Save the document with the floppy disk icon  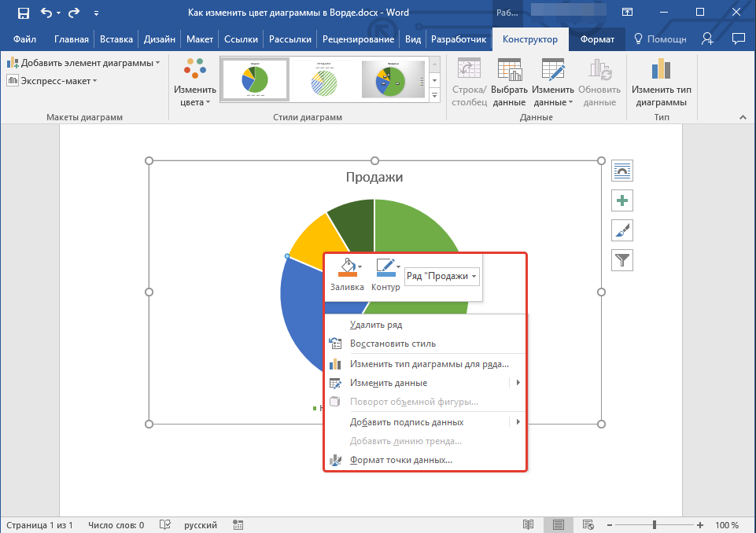pyautogui.click(x=23, y=13)
